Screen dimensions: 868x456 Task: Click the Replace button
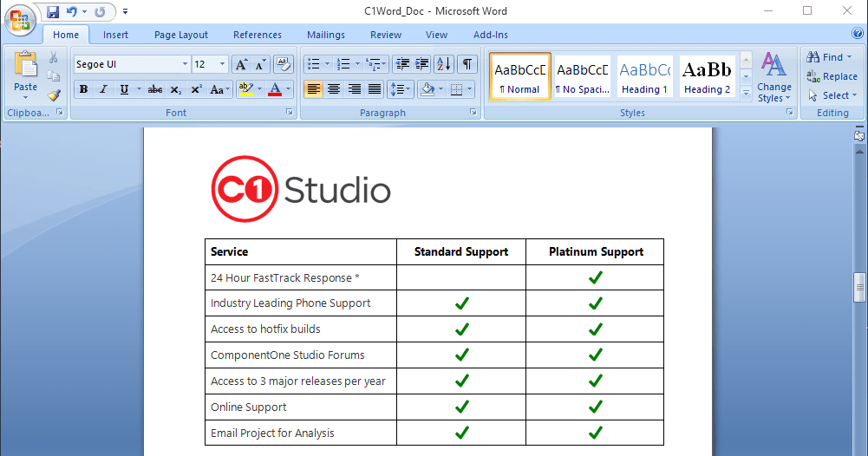832,76
